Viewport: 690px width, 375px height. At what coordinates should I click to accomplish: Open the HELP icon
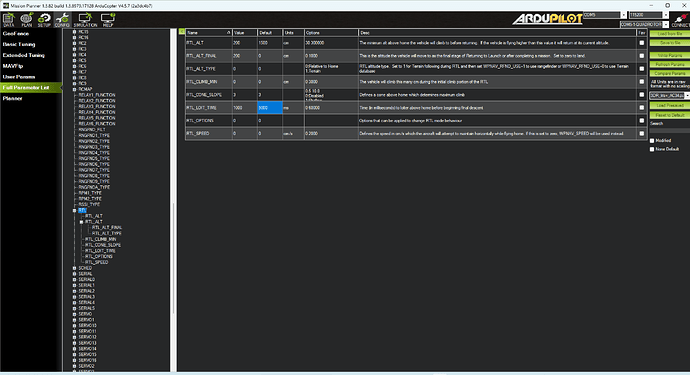pyautogui.click(x=108, y=20)
